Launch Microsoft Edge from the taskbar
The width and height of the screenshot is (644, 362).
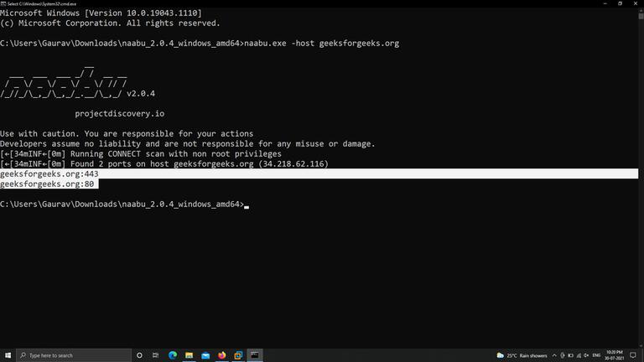[173, 355]
